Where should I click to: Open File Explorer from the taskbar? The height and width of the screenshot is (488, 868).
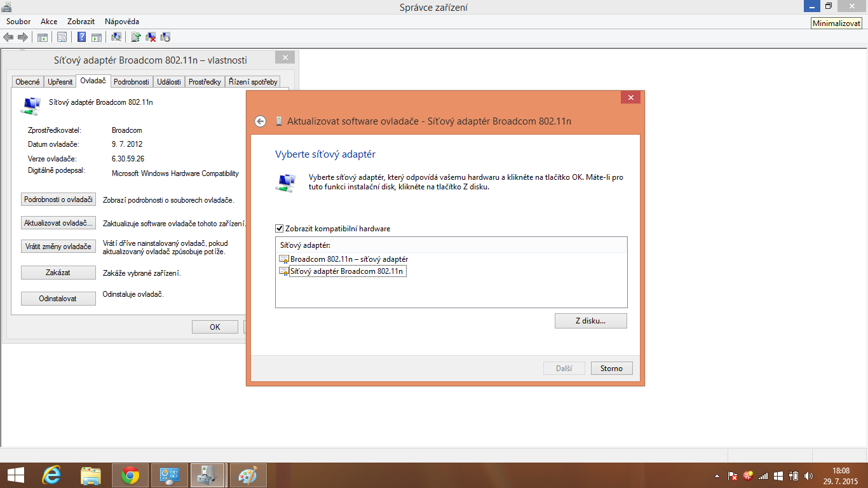[x=91, y=475]
